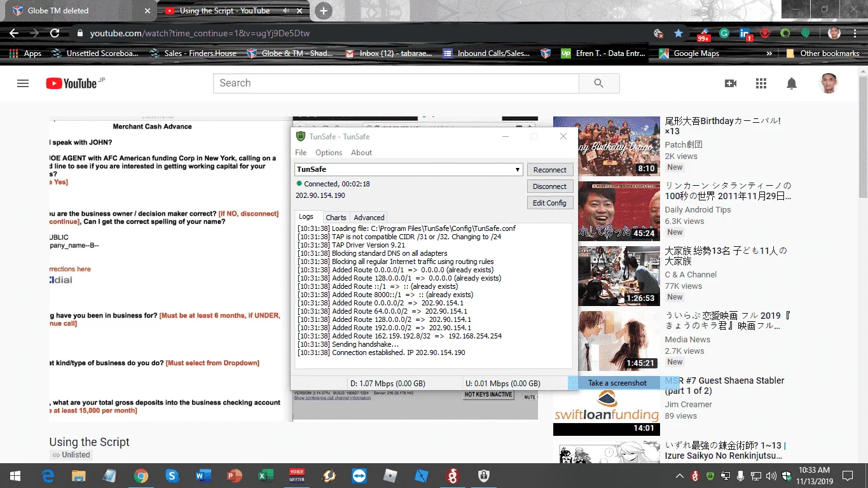Screen dimensions: 868x488
Task: Open the Other bookmarks folder
Action: coord(822,53)
